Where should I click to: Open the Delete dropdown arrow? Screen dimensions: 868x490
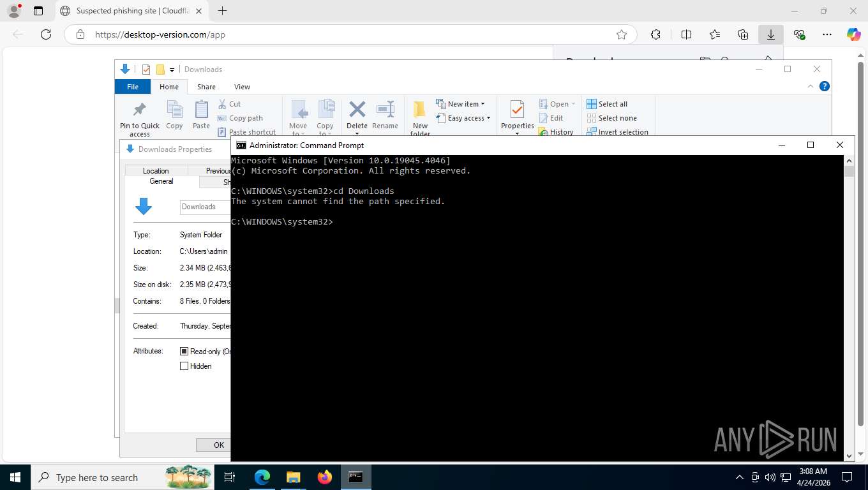(x=357, y=133)
